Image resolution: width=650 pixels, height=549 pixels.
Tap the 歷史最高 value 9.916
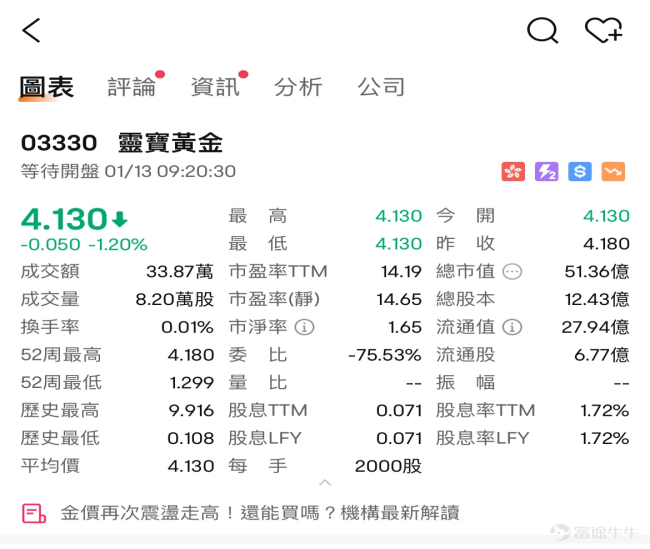click(191, 411)
